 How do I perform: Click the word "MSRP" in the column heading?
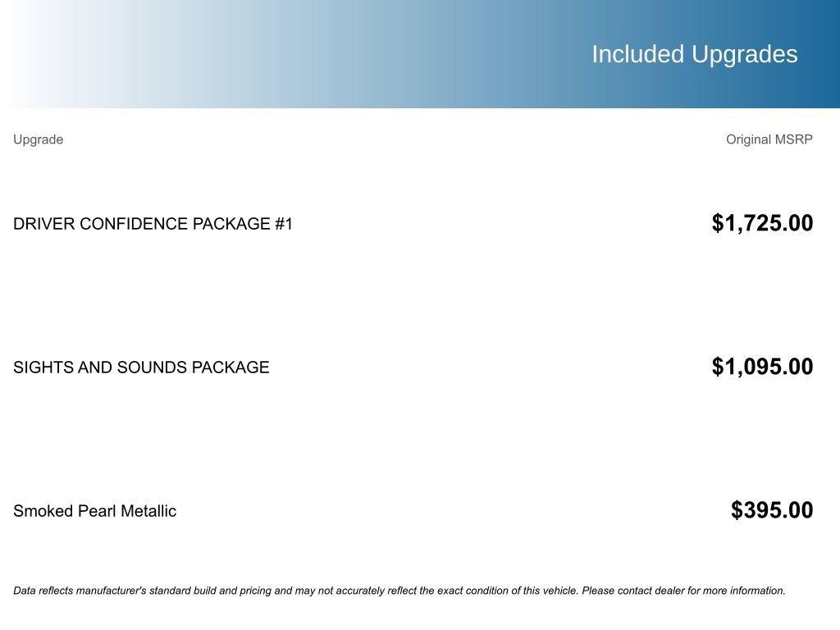(x=793, y=139)
